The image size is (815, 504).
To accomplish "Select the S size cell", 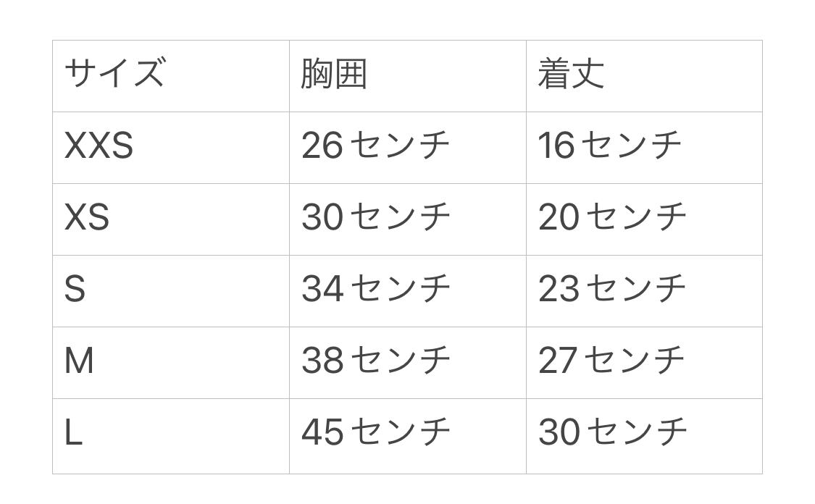I will click(x=75, y=289).
